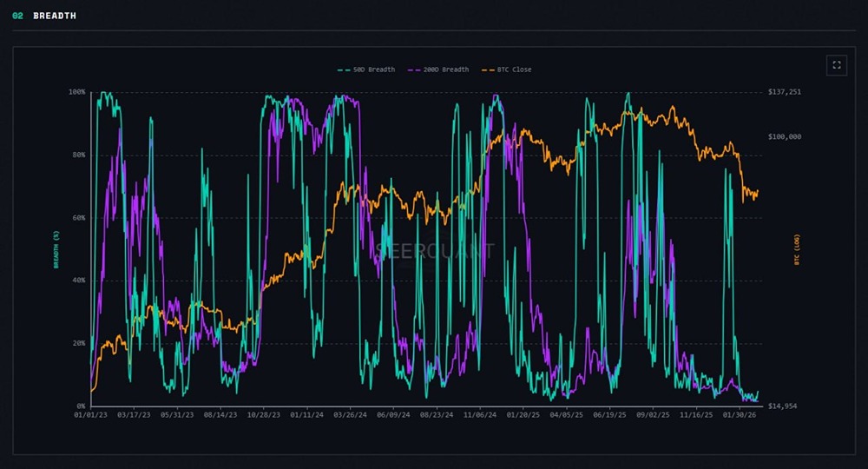This screenshot has width=868, height=469.
Task: Click the 100% breadth axis label
Action: coord(77,92)
